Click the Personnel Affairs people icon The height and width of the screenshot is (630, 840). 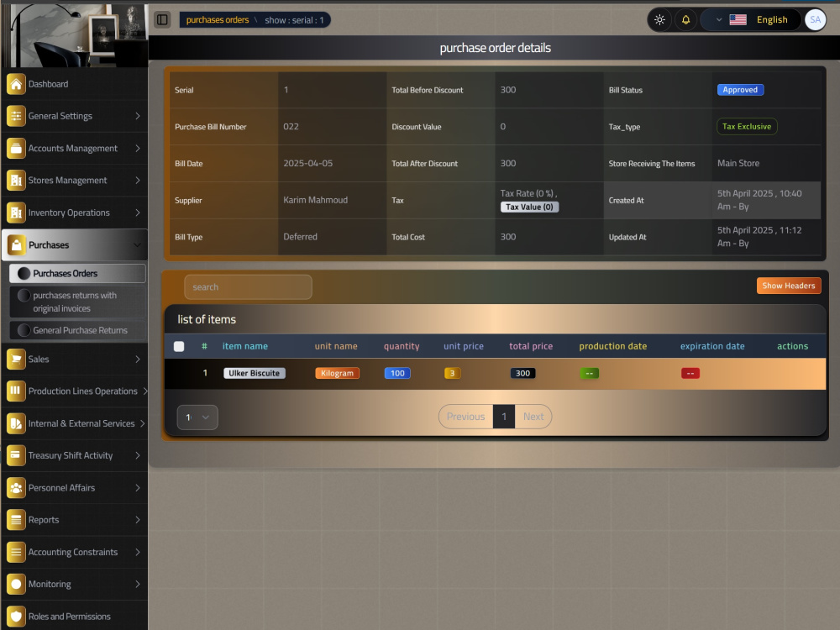click(x=16, y=487)
